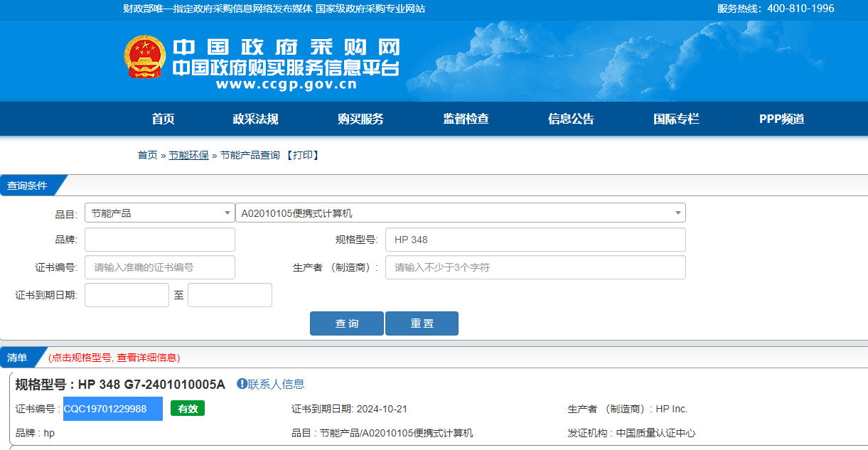Select 信息公告 in the navigation bar

click(x=571, y=119)
